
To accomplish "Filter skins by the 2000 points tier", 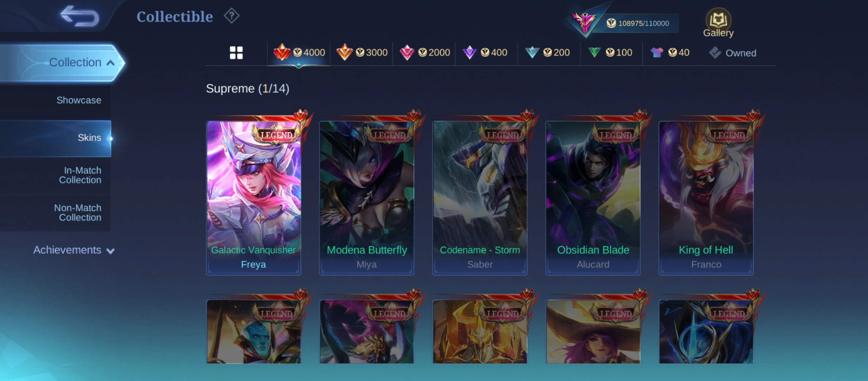I will coord(424,53).
